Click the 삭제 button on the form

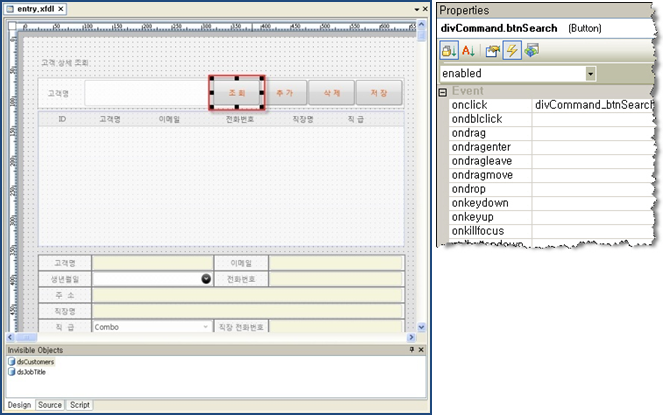tap(332, 92)
